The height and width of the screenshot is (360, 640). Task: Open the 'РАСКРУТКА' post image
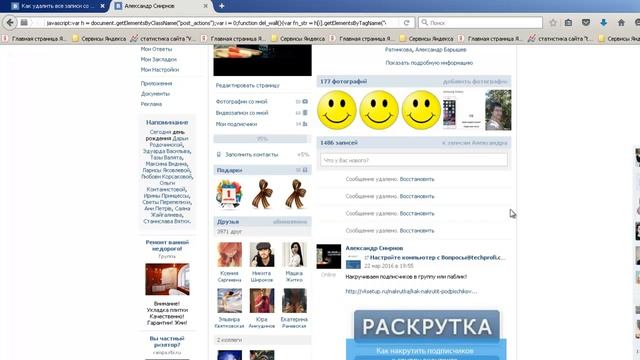[426, 335]
